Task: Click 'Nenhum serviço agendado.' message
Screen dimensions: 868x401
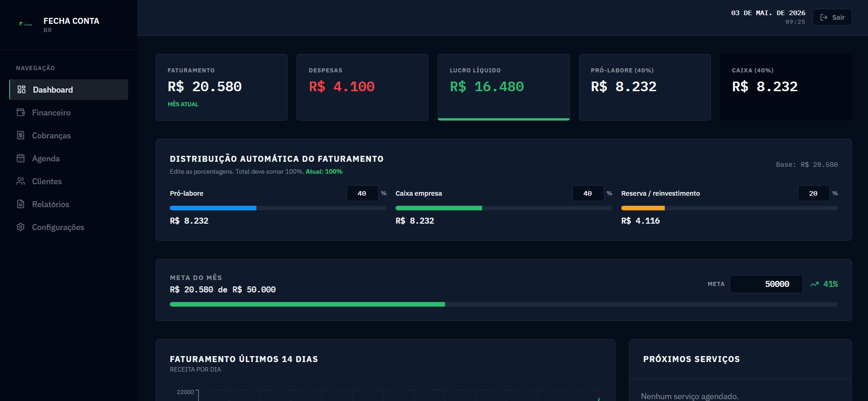Action: click(x=689, y=396)
